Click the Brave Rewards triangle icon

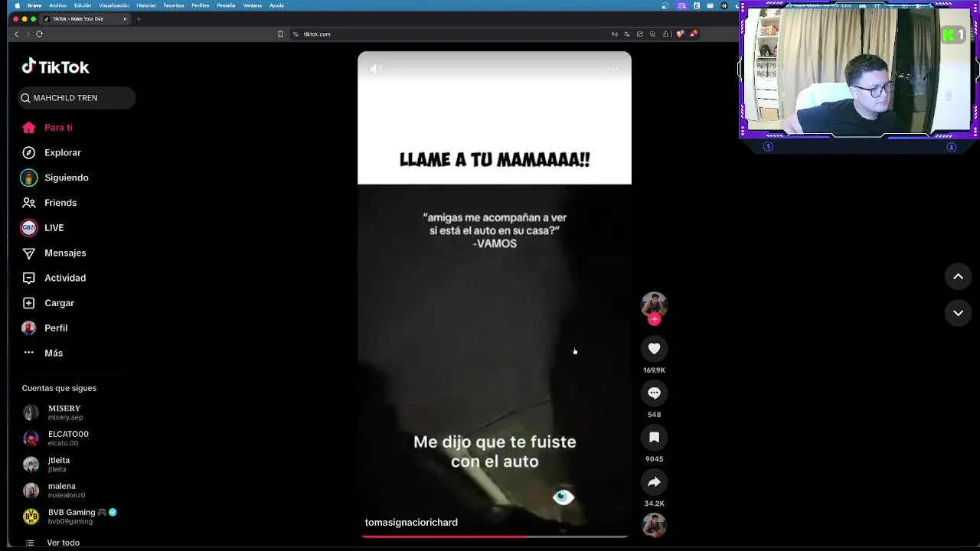(693, 34)
